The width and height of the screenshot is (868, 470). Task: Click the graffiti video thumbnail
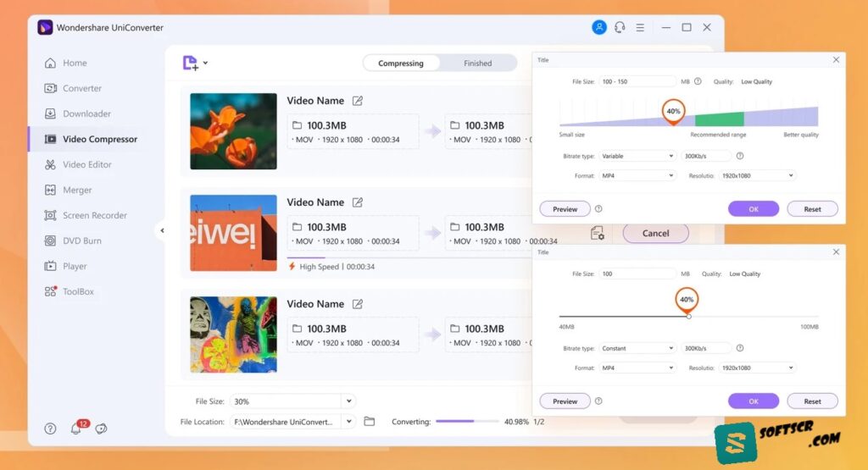point(233,335)
